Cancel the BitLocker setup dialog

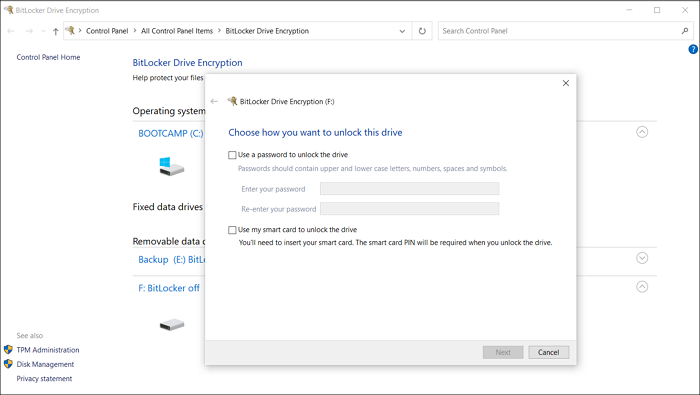[x=549, y=352]
